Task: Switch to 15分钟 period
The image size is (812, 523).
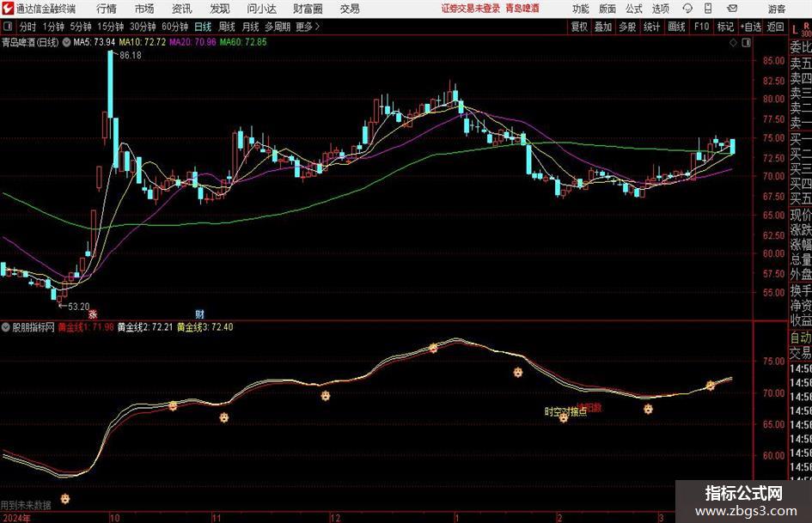Action: 110,27
